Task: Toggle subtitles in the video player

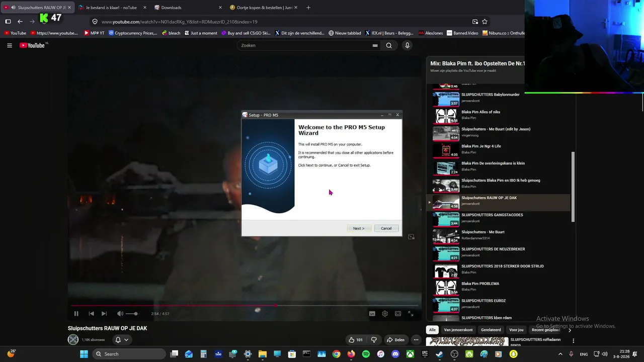Action: point(372,314)
